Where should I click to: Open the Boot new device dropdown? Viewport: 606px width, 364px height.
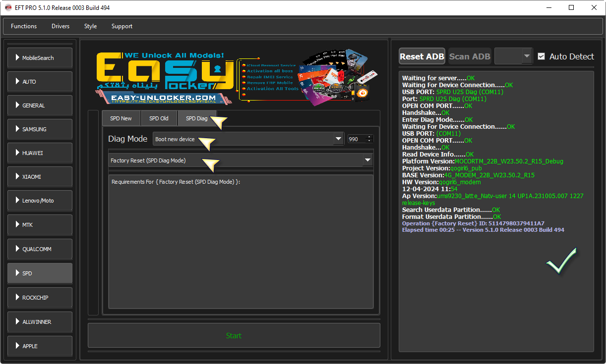click(248, 139)
